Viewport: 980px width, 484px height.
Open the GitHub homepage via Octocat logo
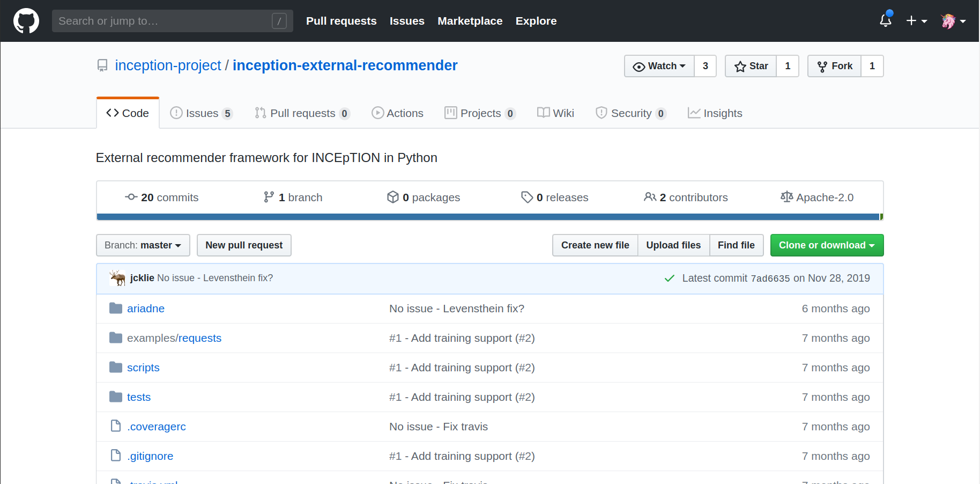(26, 21)
